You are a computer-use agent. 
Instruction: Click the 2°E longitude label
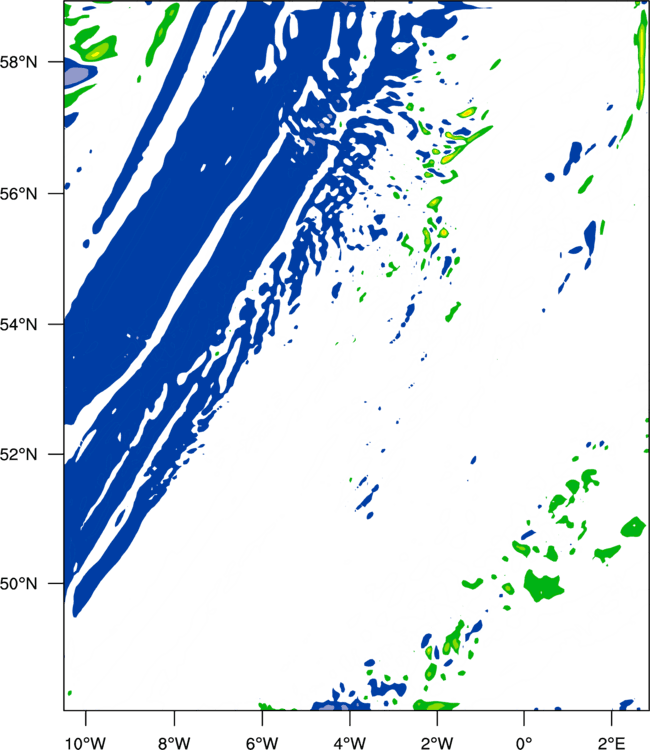(x=611, y=743)
